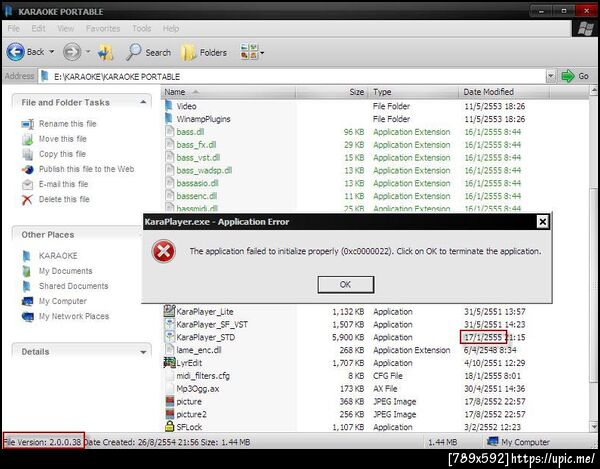Open My Computer in Other Places
The width and height of the screenshot is (600, 469).
click(63, 301)
